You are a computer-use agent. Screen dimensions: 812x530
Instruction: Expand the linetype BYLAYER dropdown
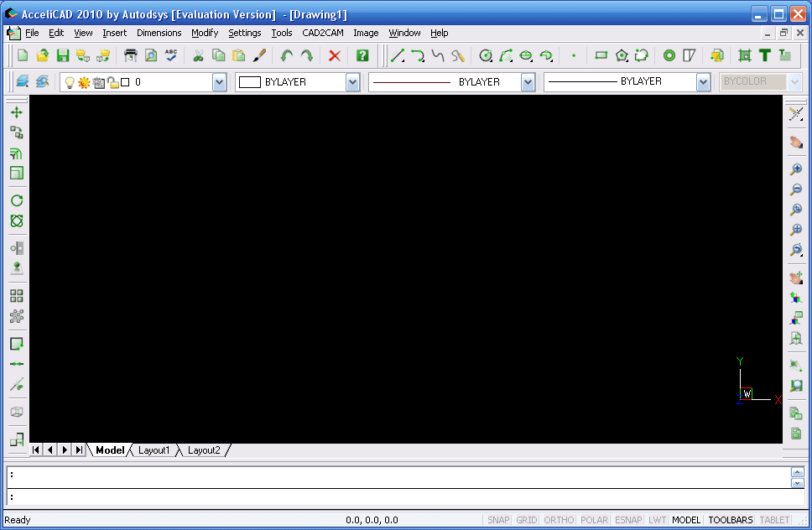coord(528,82)
